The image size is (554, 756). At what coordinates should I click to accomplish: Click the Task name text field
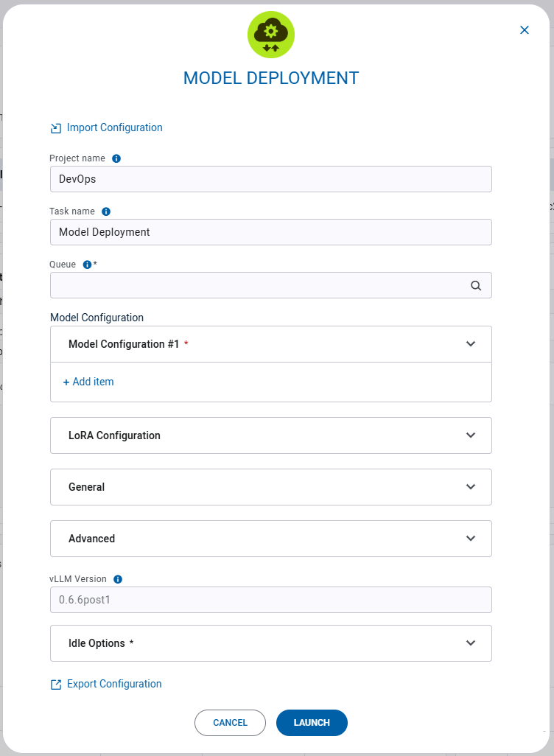(221, 232)
